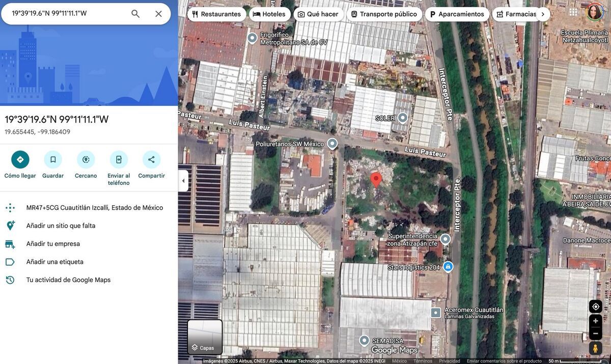Click the coordinates search field
Screen dimensions: 611x364
point(66,14)
